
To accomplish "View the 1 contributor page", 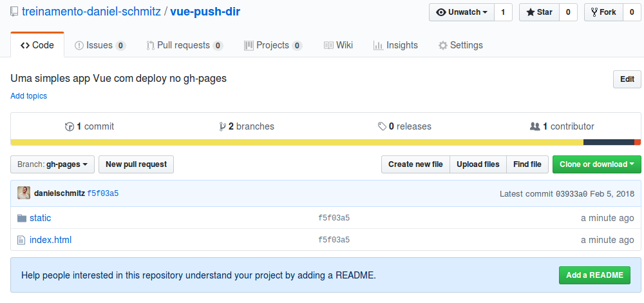I will pos(562,126).
